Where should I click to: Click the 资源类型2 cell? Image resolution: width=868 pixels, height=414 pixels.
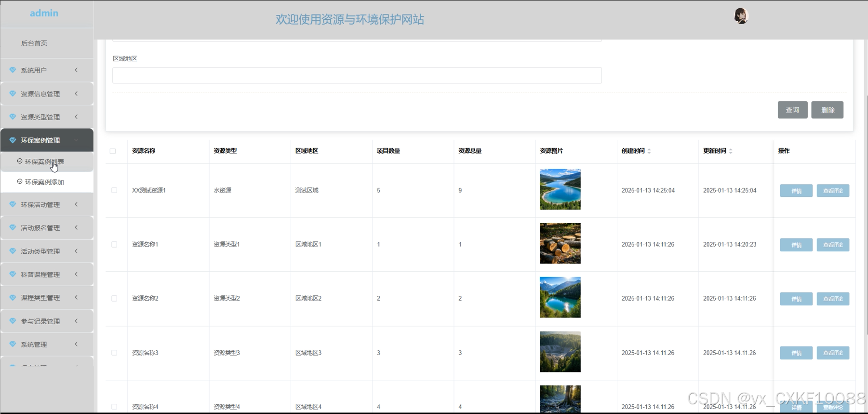point(227,298)
